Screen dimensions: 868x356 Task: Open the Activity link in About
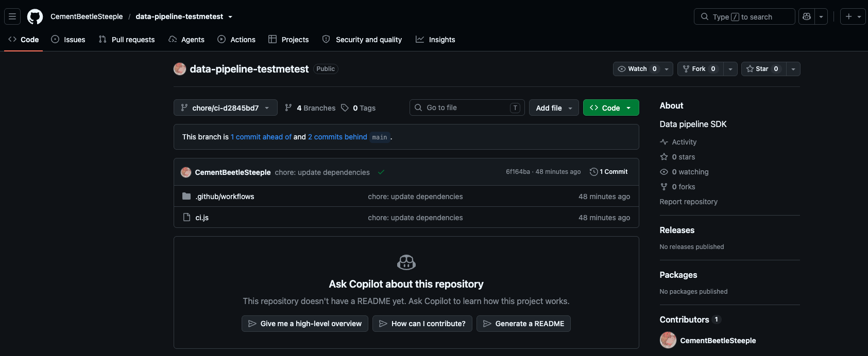click(x=678, y=142)
